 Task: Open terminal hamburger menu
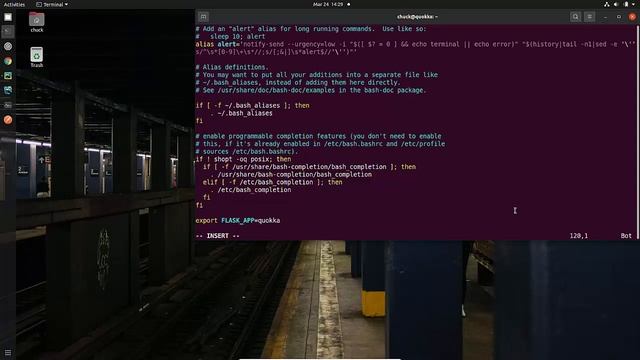(x=589, y=17)
